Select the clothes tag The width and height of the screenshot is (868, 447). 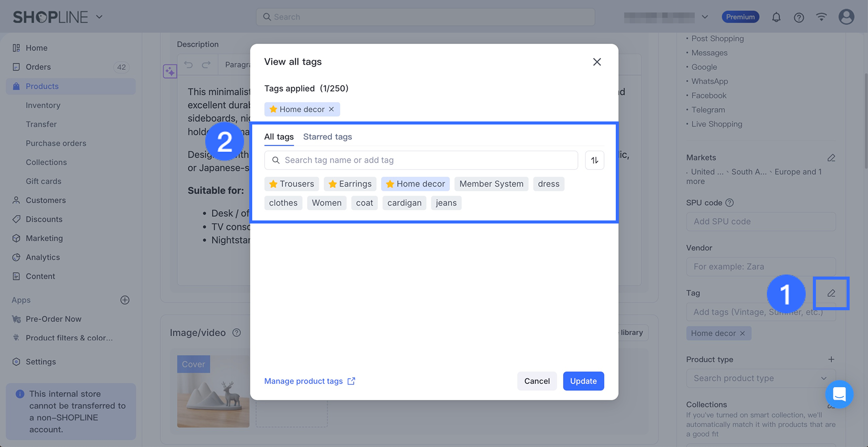(x=283, y=203)
